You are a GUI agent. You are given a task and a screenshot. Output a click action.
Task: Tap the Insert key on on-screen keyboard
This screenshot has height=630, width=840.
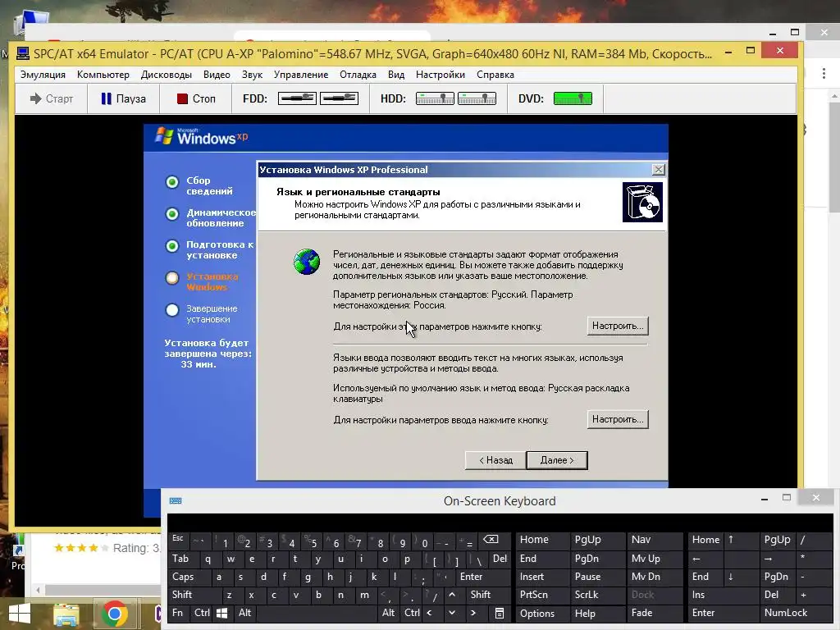(543, 577)
